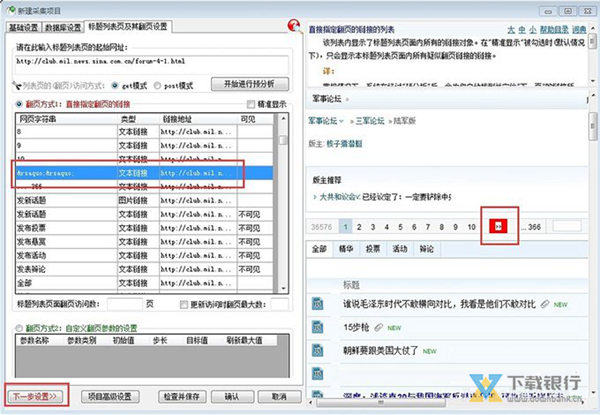Viewport: 600px width, 415px height.
Task: Select the 发布投票 row in link table
Action: pos(144,228)
